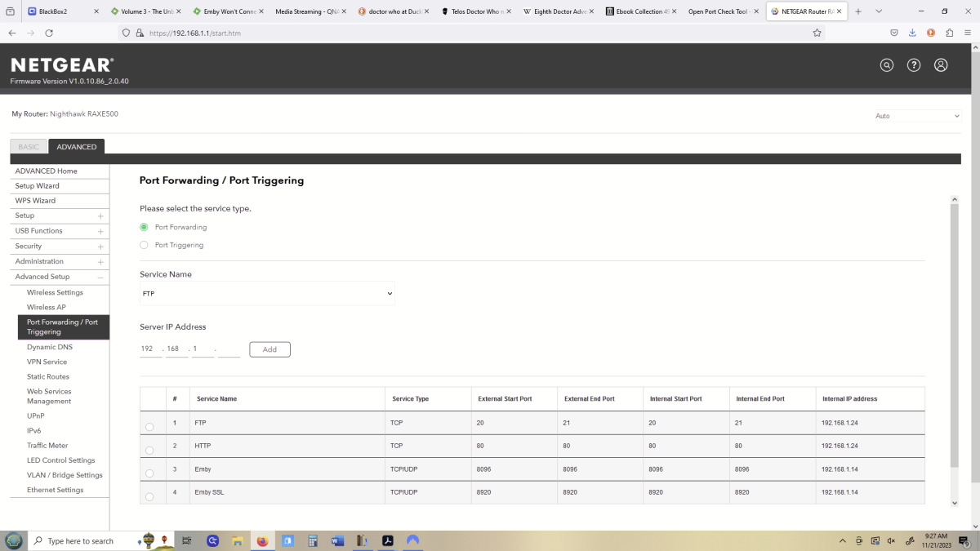Click the browser address bar URL
This screenshot has width=980, height=551.
click(x=194, y=33)
